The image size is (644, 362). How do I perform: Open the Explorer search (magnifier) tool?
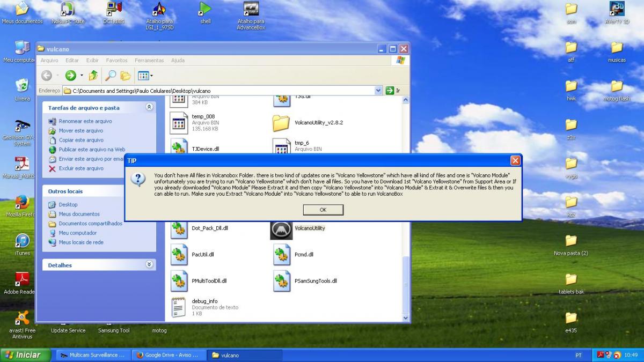(111, 76)
